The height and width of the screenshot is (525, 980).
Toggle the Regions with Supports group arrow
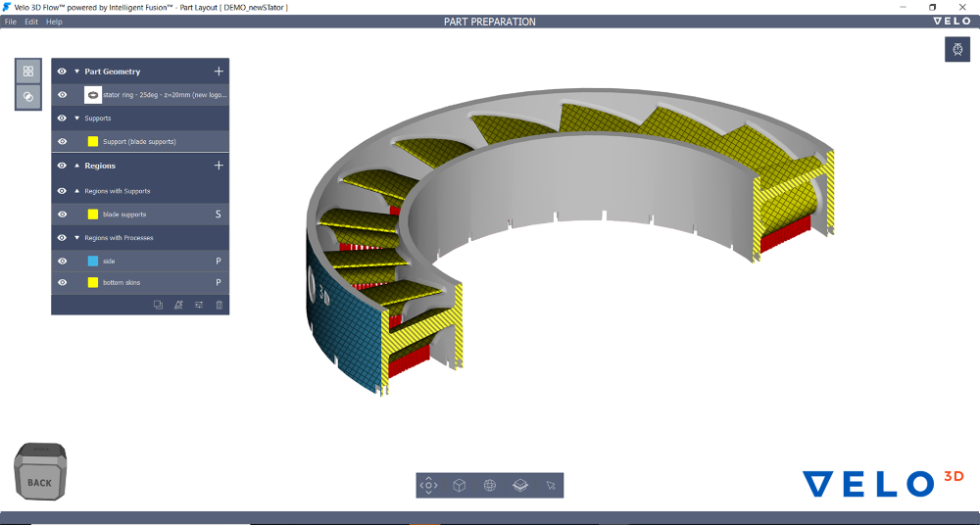(x=77, y=191)
